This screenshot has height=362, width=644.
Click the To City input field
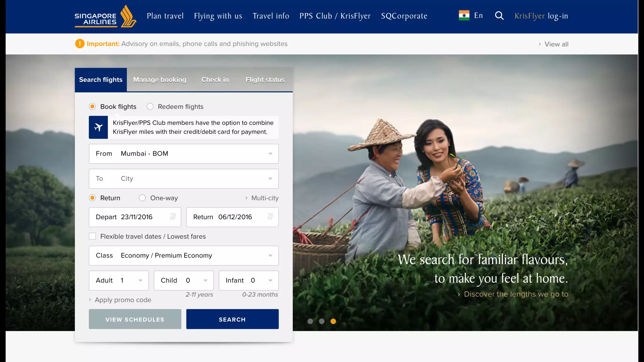click(184, 178)
